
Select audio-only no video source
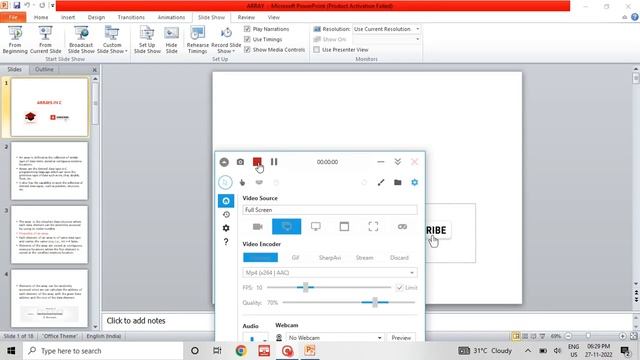click(x=402, y=227)
